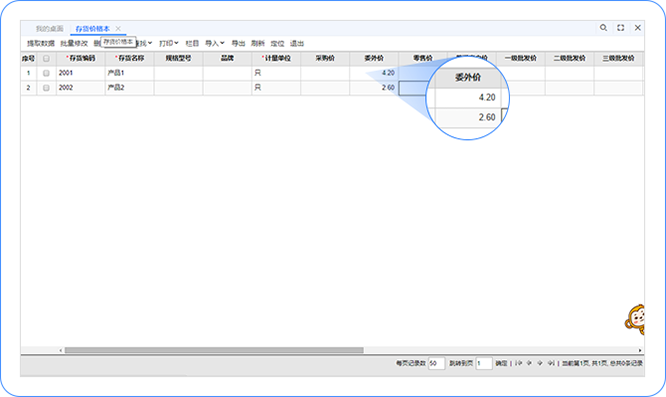This screenshot has height=397, width=666.
Task: Go to previous page arrow
Action: point(529,363)
